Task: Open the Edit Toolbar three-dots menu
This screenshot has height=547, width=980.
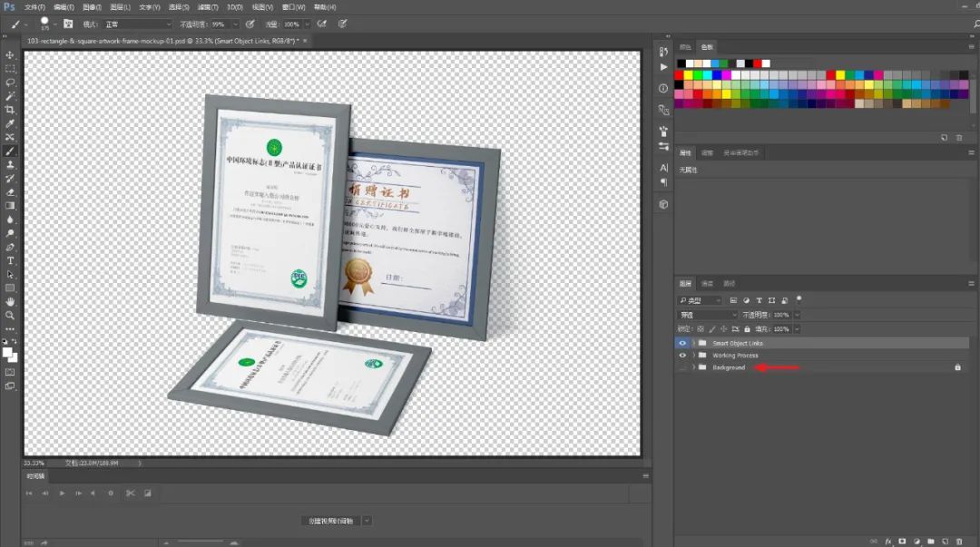Action: [x=10, y=328]
